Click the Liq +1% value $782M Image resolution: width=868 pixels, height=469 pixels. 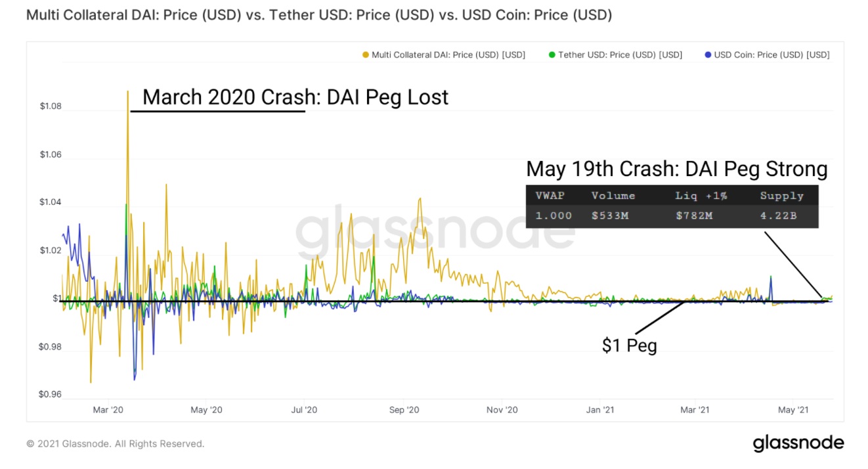click(x=693, y=215)
